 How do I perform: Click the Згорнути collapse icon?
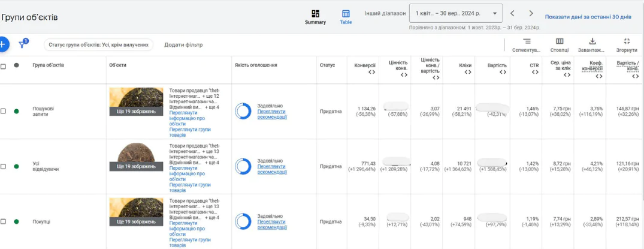(627, 45)
